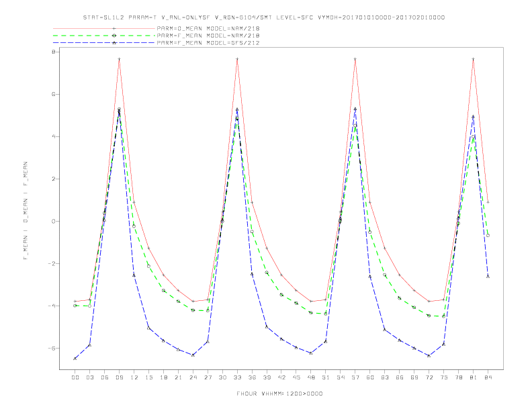Click x-axis tick label 66
The width and height of the screenshot is (532, 411).
[x=400, y=377]
